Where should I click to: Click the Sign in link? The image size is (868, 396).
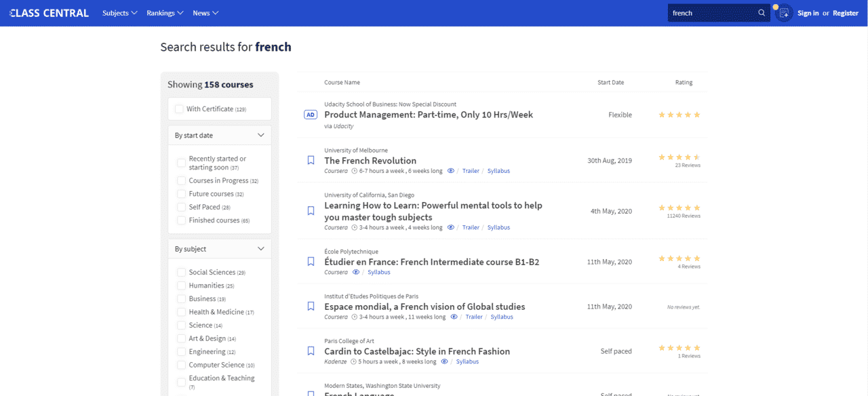808,13
